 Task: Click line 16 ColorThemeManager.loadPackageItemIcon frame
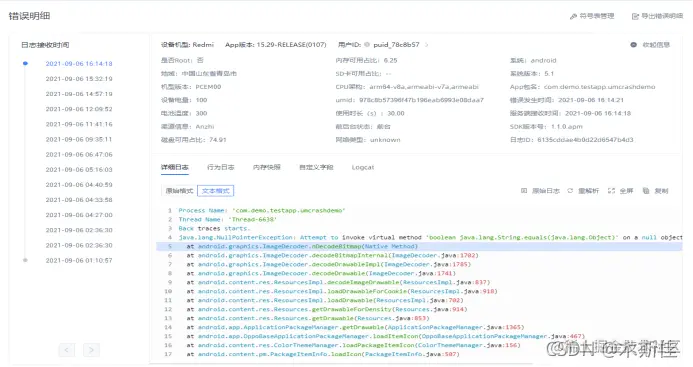353,345
